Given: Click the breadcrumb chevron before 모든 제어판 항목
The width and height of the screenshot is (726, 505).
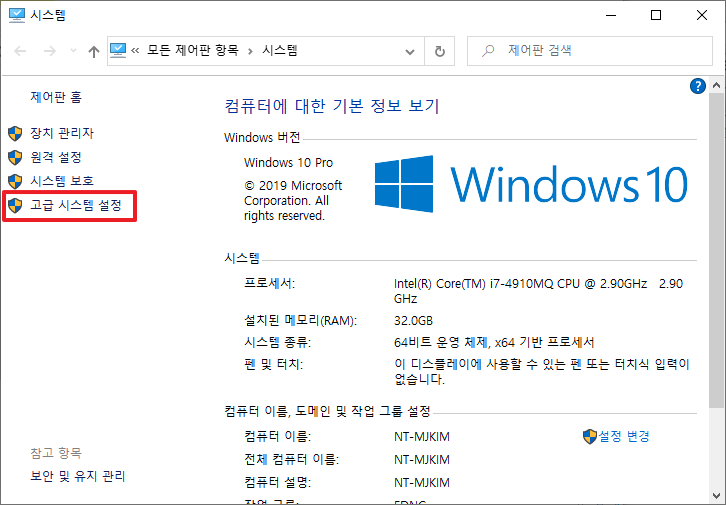Looking at the screenshot, I should [x=136, y=51].
